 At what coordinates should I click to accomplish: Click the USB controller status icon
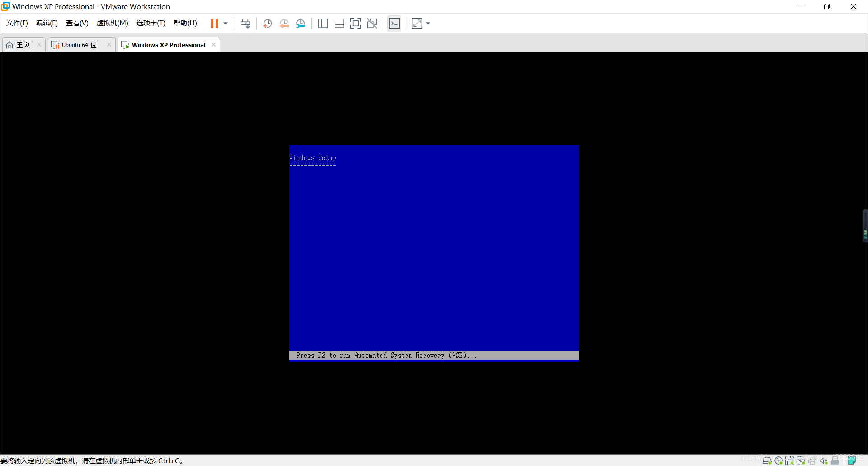[x=835, y=461]
